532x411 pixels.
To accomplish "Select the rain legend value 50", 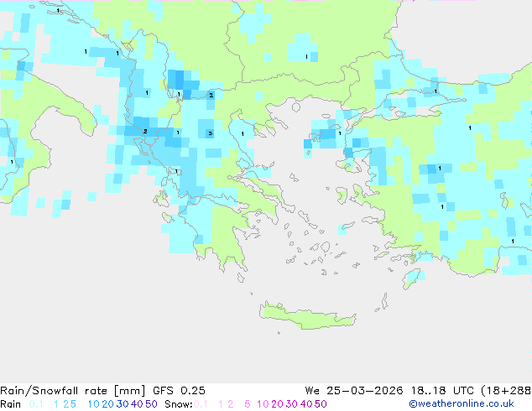I will point(151,404).
